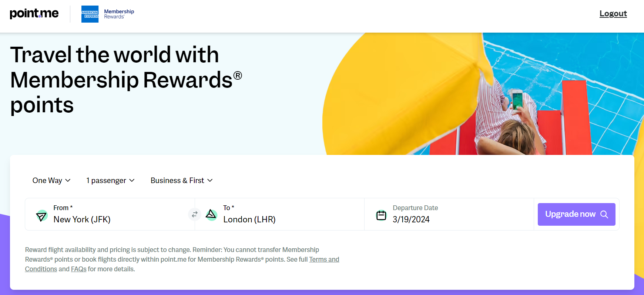Screen dimensions: 644x295
Task: Click the Business & First chevron arrow
Action: (x=210, y=181)
